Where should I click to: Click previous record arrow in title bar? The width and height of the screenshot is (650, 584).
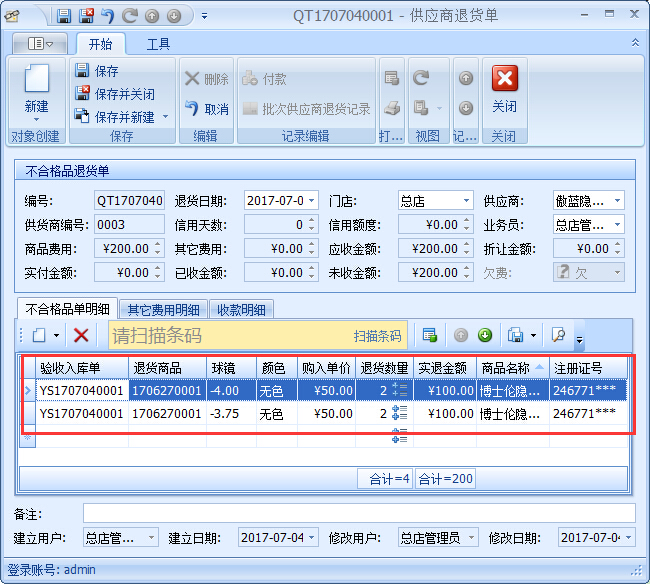click(152, 16)
